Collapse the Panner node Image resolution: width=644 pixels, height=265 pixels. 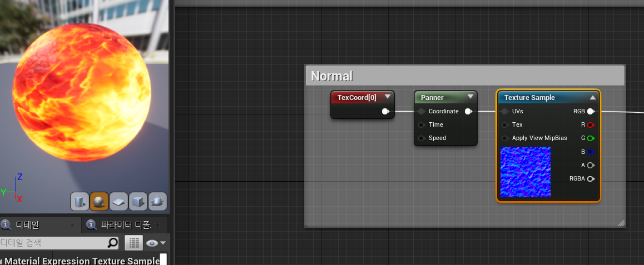pyautogui.click(x=470, y=97)
